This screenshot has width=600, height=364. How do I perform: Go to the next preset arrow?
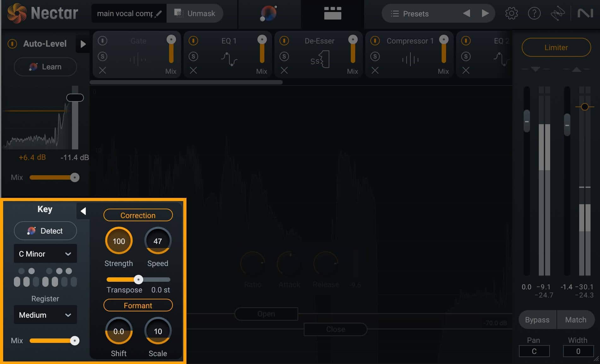(x=485, y=13)
